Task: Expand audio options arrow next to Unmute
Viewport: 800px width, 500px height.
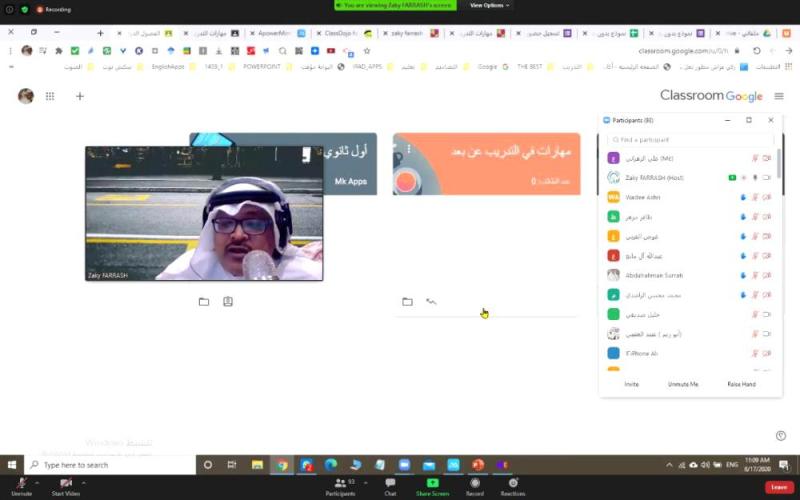Action: pos(37,483)
